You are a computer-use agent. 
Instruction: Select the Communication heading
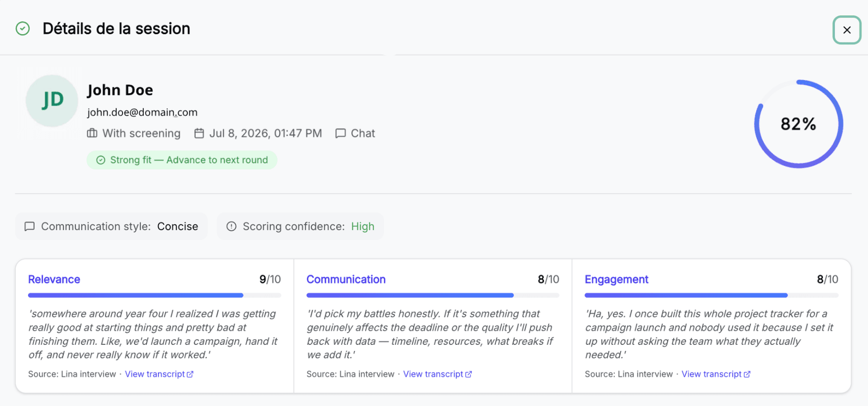(346, 280)
